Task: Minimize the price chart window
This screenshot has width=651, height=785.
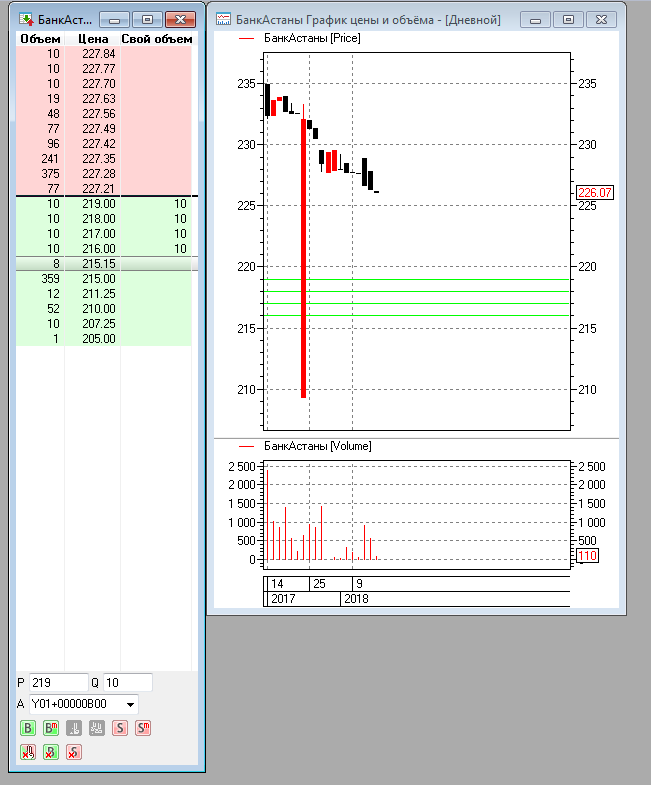Action: [x=535, y=20]
